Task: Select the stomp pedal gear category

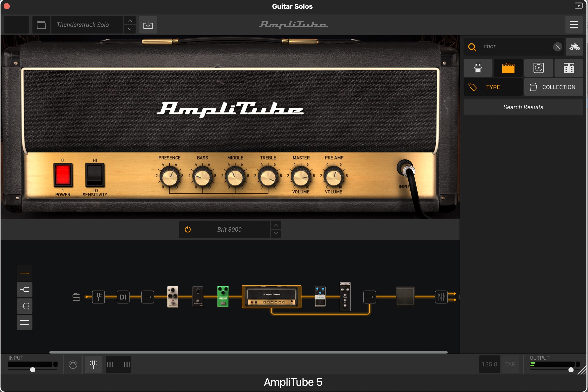Action: 478,68
